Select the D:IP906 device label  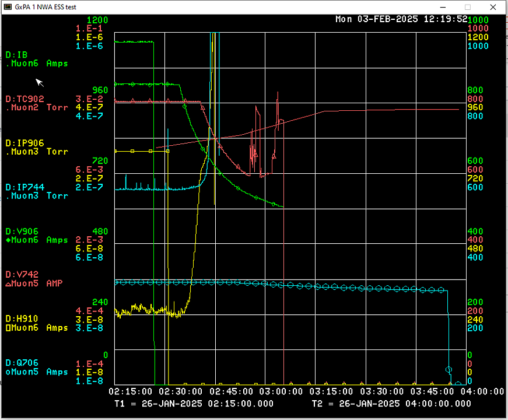click(24, 143)
